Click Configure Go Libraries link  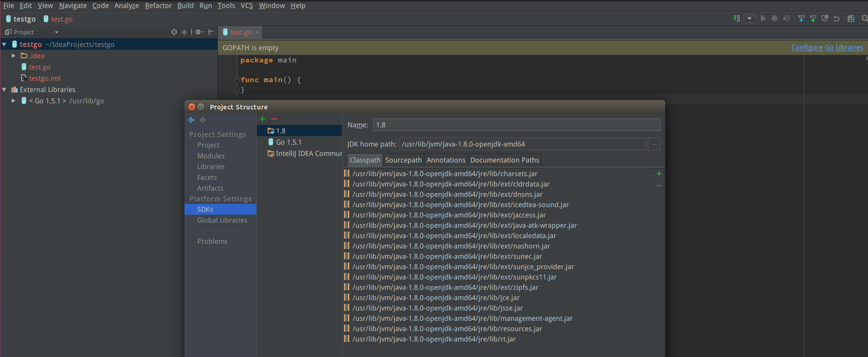(x=827, y=47)
